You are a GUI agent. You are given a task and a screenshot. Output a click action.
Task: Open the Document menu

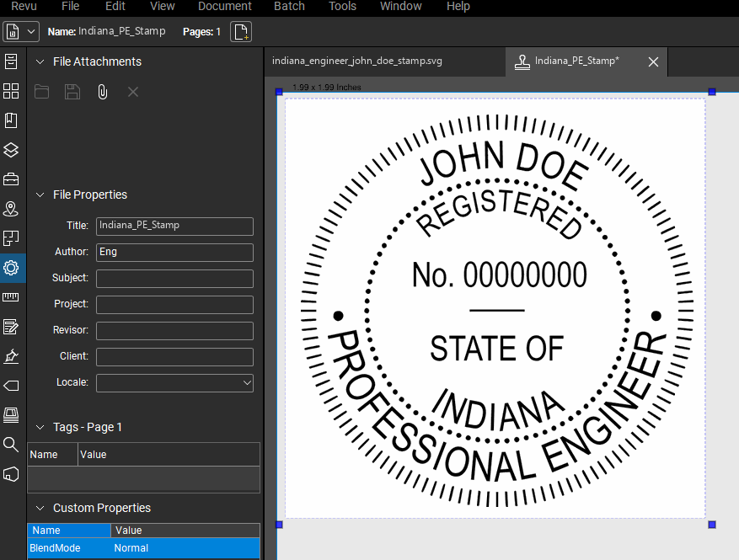pos(225,6)
